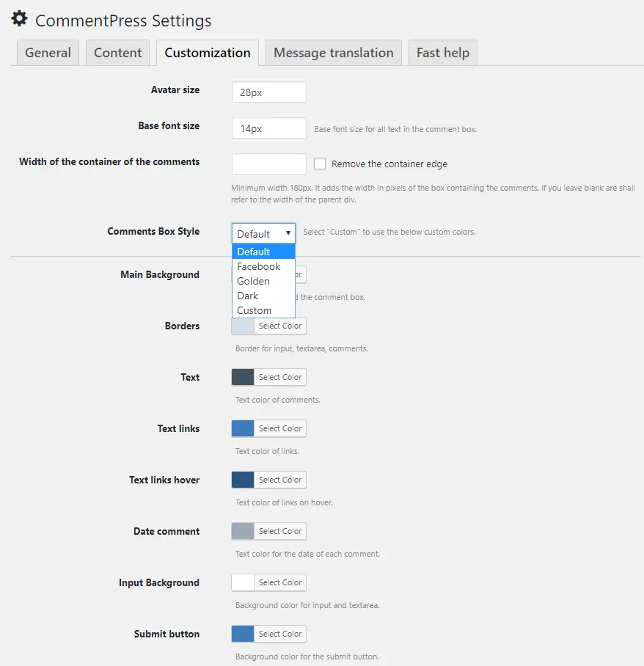
Task: Click Select Color for Input Background
Action: click(x=280, y=582)
